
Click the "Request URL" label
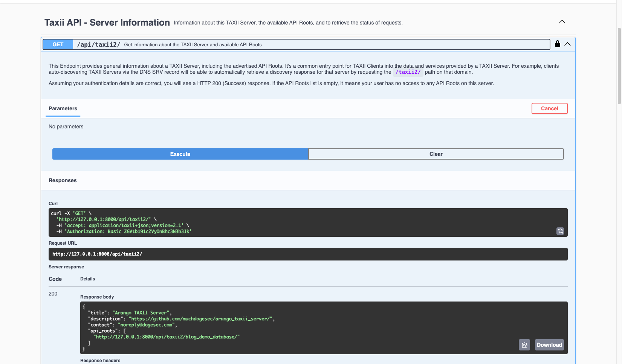(63, 243)
